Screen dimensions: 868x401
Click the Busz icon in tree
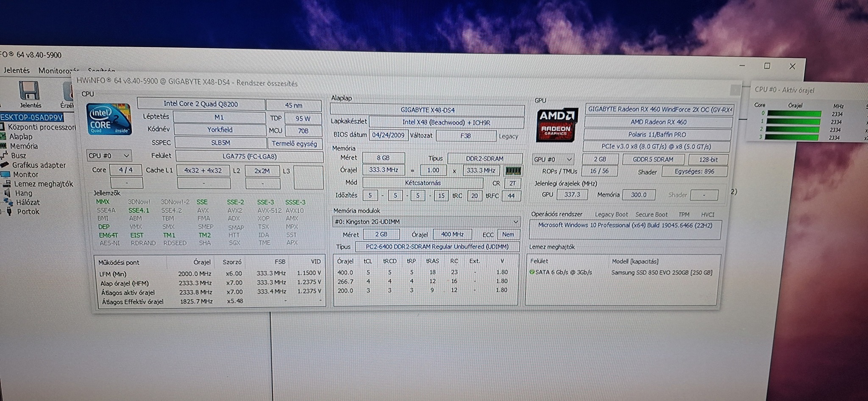pos(4,156)
